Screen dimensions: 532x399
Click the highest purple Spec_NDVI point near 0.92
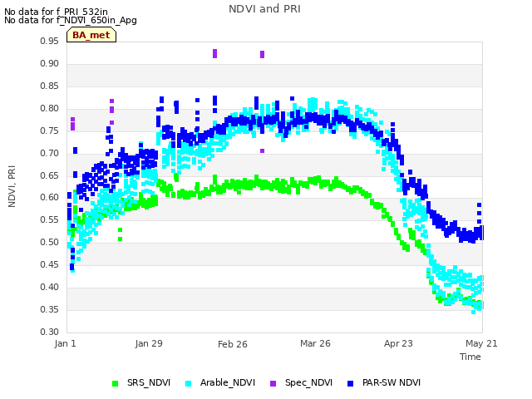click(x=214, y=53)
